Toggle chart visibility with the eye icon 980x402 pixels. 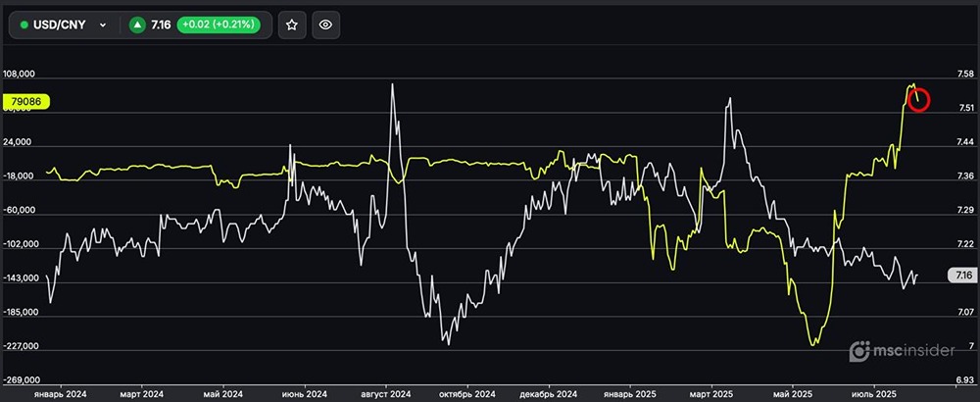pyautogui.click(x=326, y=25)
